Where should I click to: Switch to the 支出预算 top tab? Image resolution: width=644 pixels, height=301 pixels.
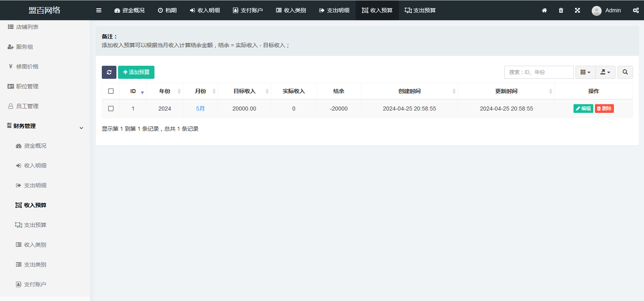click(x=420, y=10)
